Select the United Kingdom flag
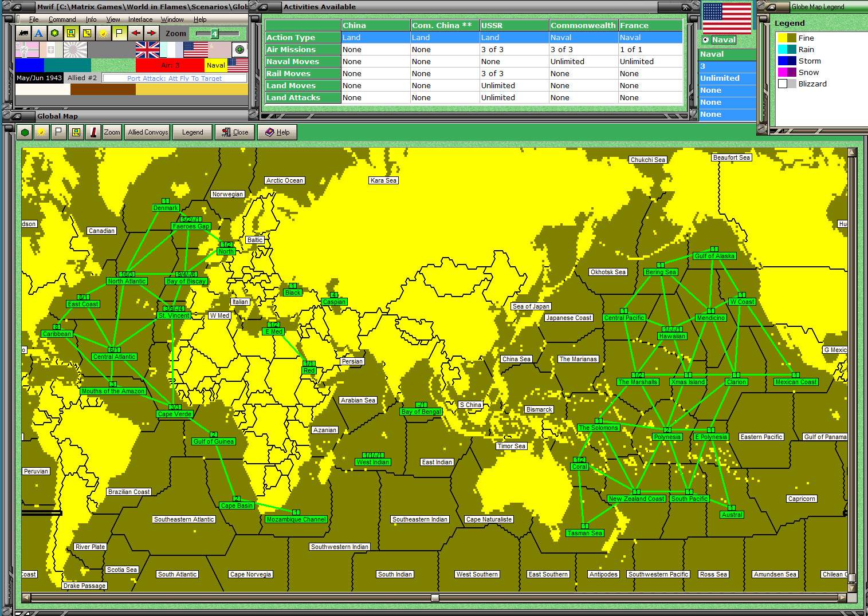868x616 pixels. 147,50
